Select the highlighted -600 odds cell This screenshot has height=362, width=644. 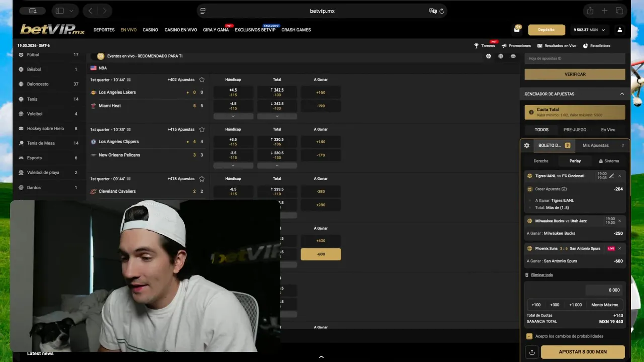(320, 254)
